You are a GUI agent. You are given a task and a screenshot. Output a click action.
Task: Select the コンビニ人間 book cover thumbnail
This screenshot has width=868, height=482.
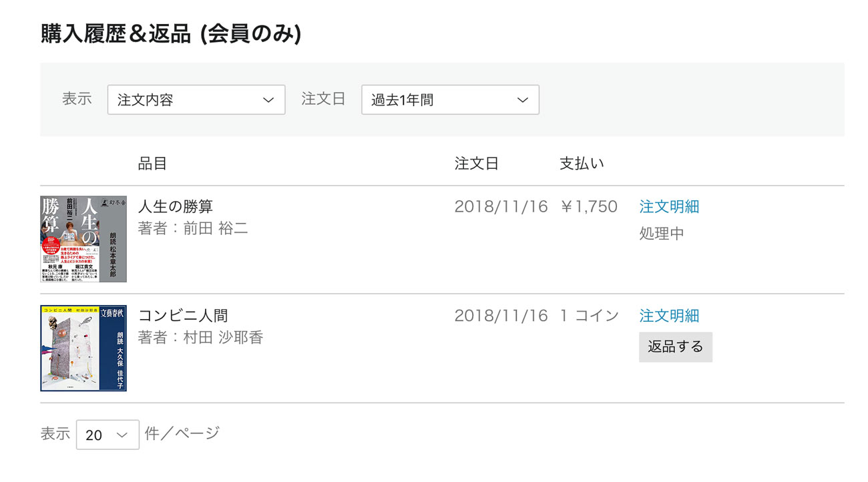(x=83, y=348)
